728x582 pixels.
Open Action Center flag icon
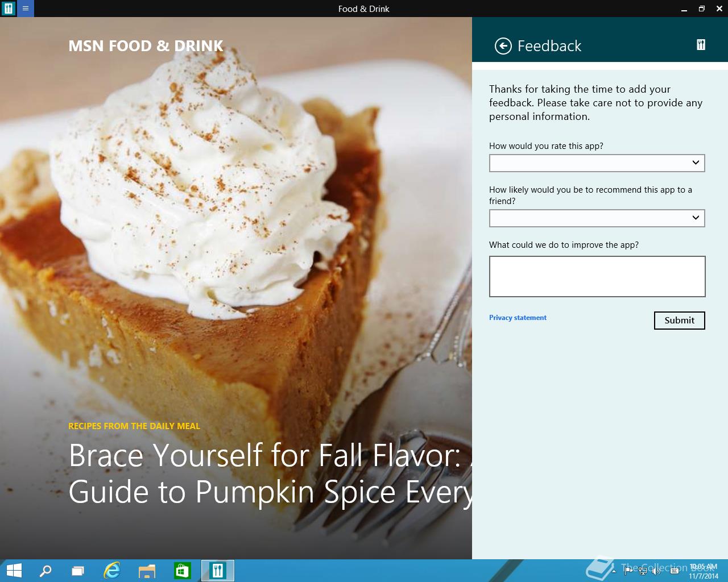point(628,571)
